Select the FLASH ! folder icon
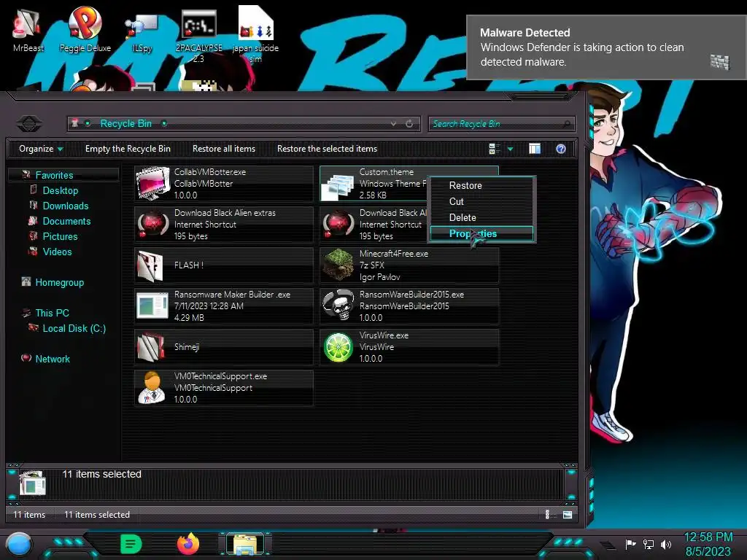This screenshot has height=560, width=747. pyautogui.click(x=152, y=265)
